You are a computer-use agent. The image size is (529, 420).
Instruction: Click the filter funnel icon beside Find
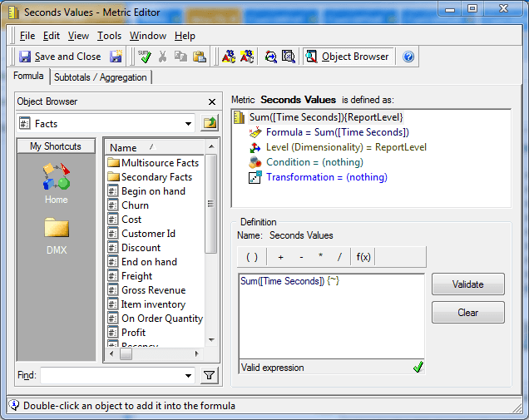(x=210, y=375)
